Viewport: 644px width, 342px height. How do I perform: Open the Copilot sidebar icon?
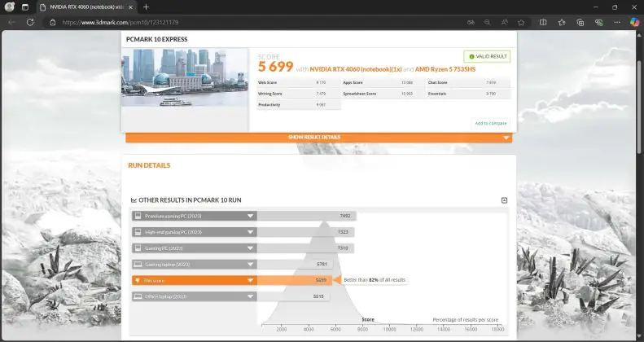[x=634, y=22]
